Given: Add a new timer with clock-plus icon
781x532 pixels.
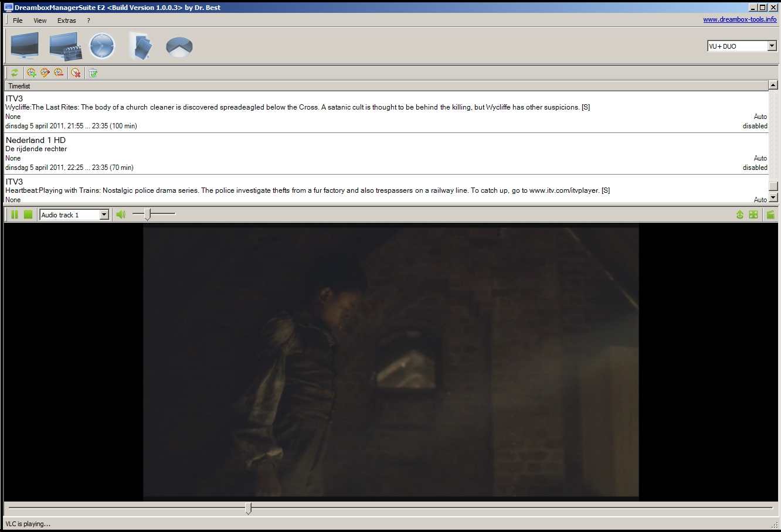Looking at the screenshot, I should 32,73.
